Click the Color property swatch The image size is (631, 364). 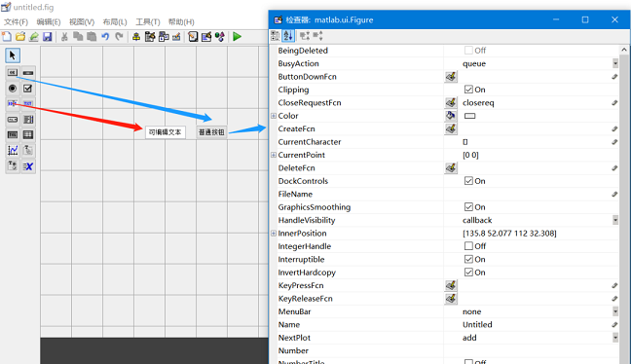click(469, 116)
